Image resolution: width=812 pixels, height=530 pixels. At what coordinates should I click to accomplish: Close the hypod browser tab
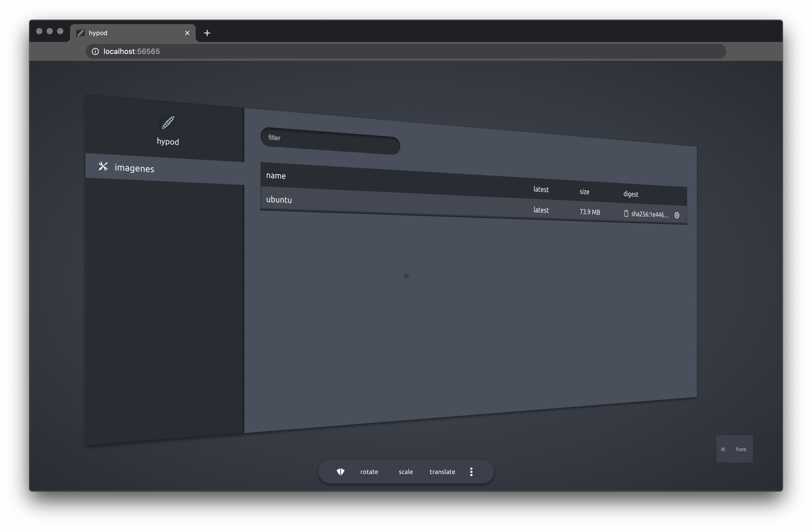pyautogui.click(x=187, y=33)
